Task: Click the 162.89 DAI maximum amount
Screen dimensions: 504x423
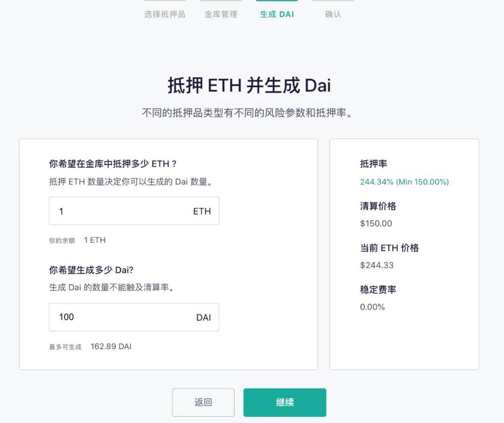Action: [x=111, y=346]
